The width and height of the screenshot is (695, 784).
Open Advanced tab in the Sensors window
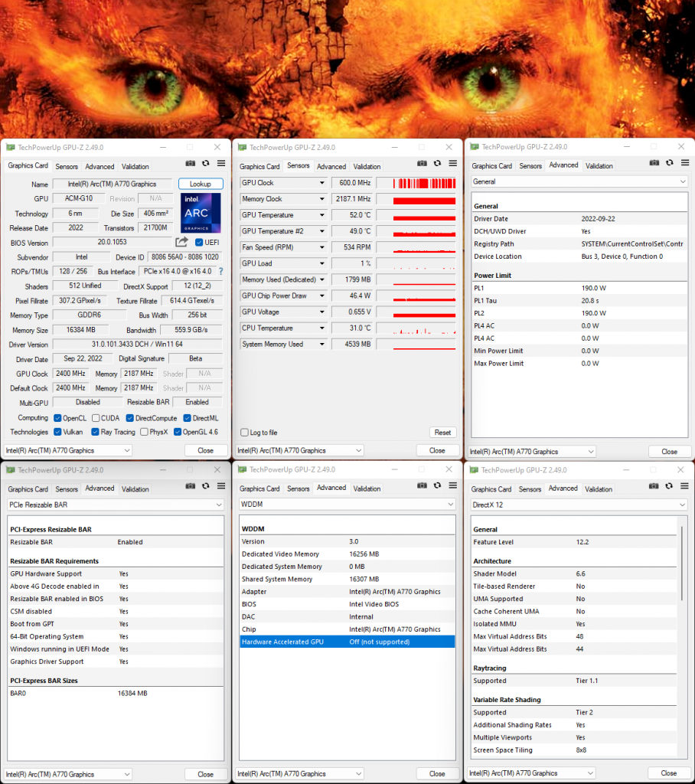[331, 166]
